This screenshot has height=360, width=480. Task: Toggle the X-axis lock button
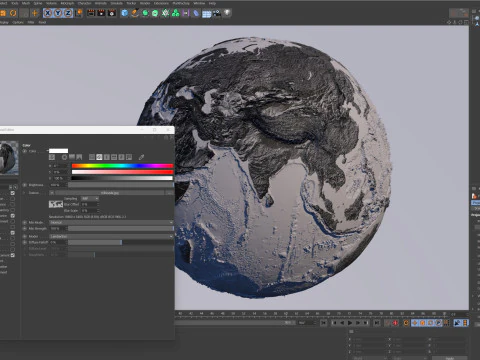48,13
